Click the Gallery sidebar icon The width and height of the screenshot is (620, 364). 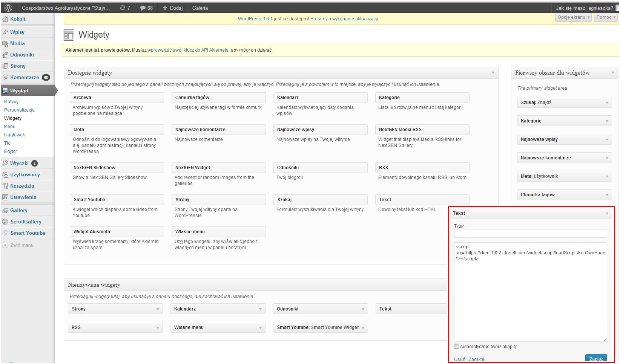pos(5,211)
